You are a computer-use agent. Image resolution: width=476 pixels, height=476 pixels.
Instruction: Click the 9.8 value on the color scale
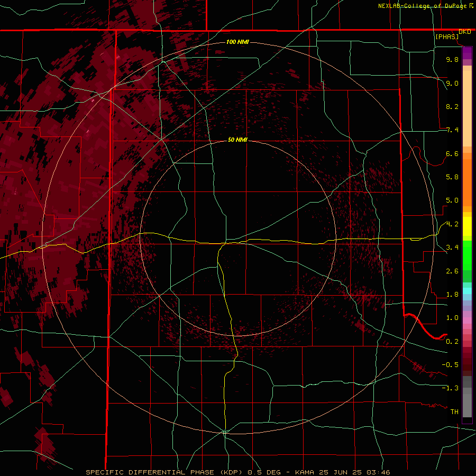[x=452, y=59]
